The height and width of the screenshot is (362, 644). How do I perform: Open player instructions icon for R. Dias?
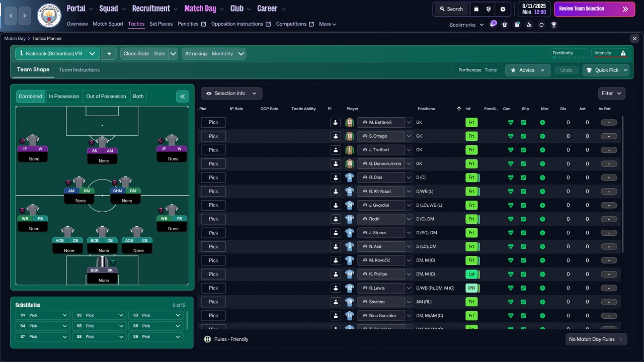pos(335,177)
